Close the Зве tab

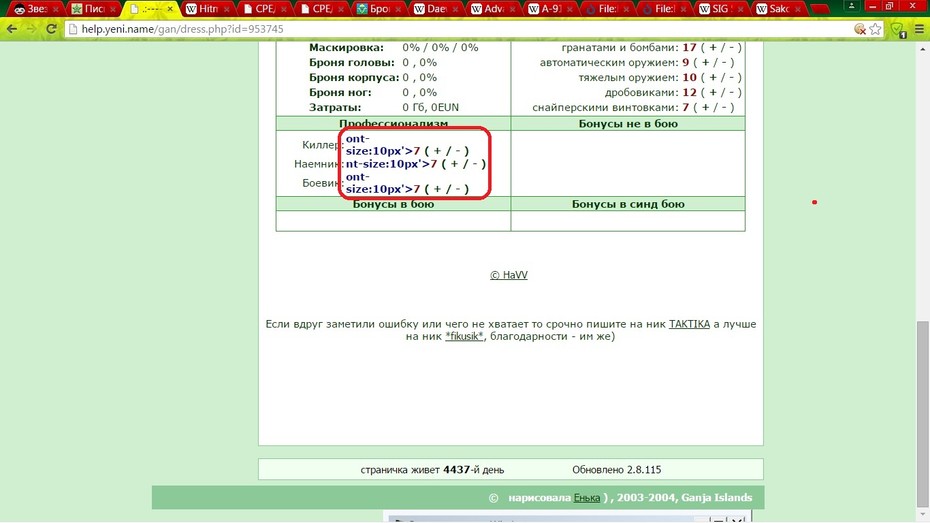(x=55, y=9)
